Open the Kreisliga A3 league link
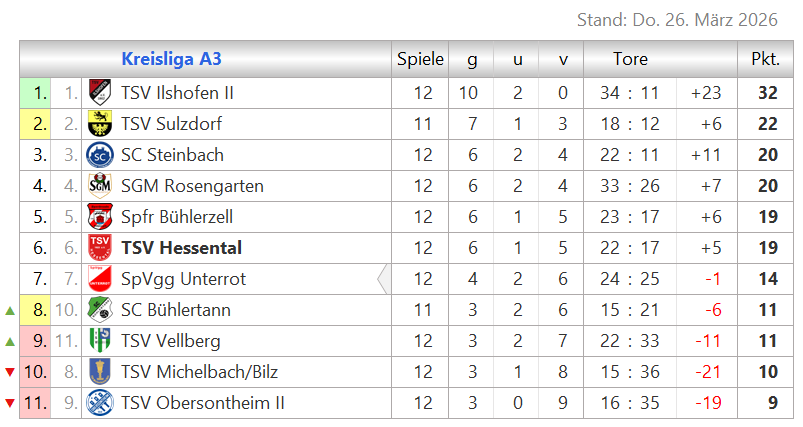Viewport: 803px width, 427px height. point(171,59)
